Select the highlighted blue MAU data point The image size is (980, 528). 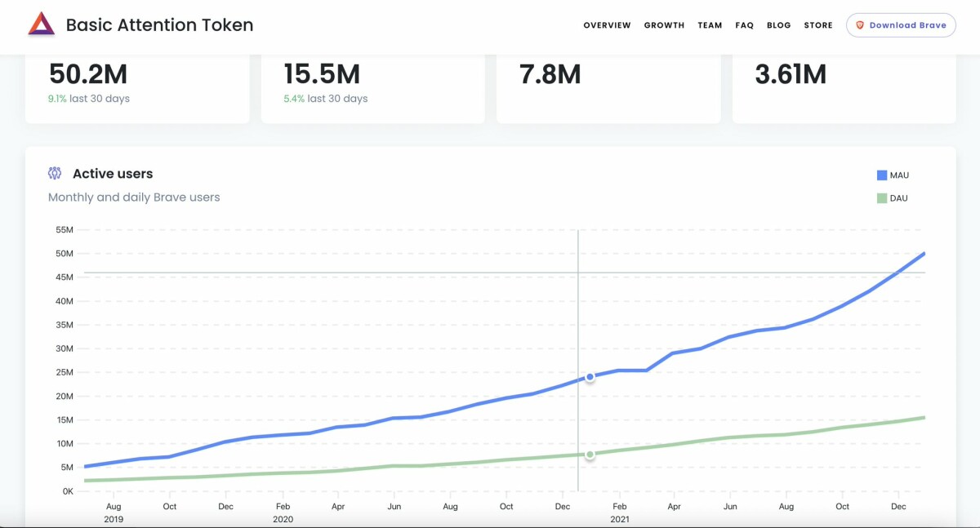pos(590,377)
